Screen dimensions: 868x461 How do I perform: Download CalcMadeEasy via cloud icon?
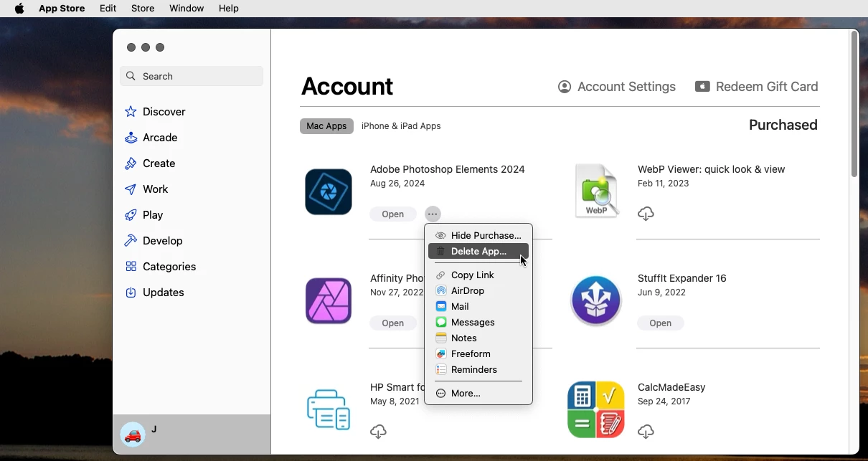coord(646,432)
